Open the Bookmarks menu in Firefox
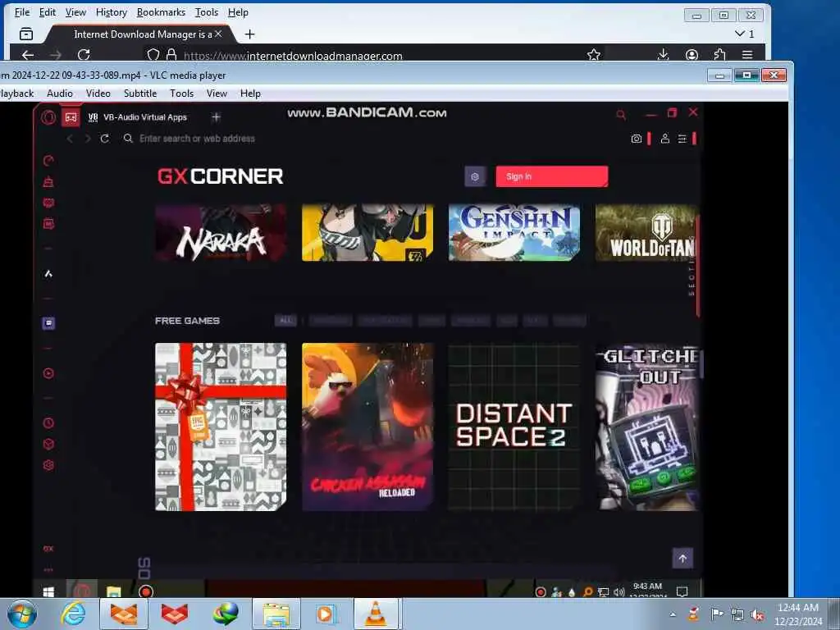Screen dimensions: 840x630 (x=161, y=12)
